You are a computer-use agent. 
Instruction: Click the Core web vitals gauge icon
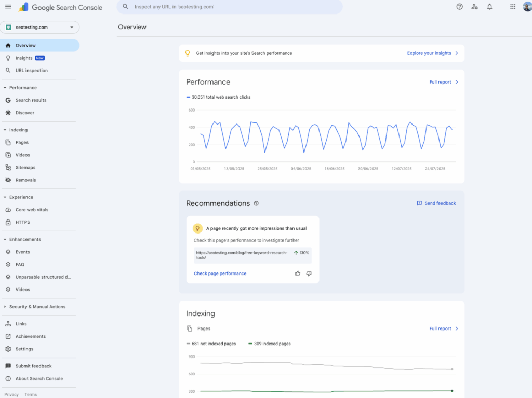[8, 210]
